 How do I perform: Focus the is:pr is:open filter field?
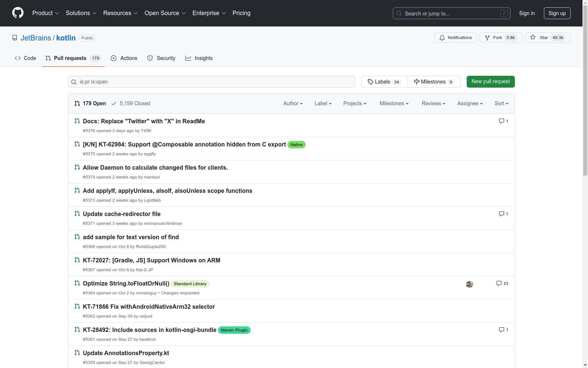(x=212, y=82)
